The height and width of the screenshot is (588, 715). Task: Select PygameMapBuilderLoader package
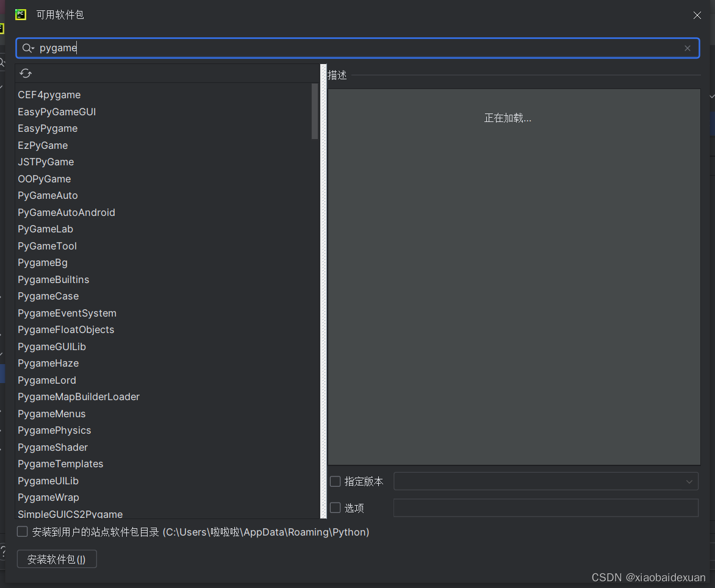coord(79,397)
